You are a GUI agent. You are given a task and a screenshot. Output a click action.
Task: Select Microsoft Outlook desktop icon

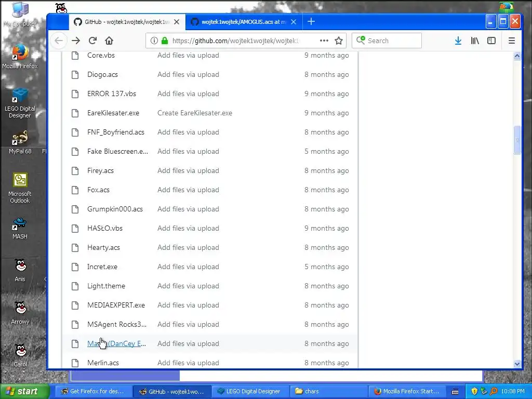coord(20,188)
